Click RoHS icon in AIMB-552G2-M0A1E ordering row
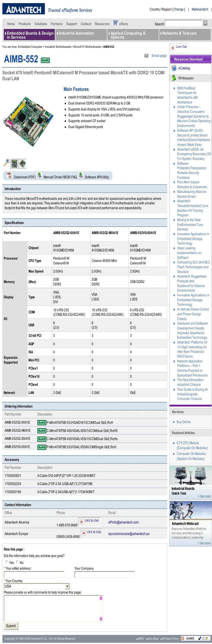Viewport: 212px width, 644px height. click(42, 431)
